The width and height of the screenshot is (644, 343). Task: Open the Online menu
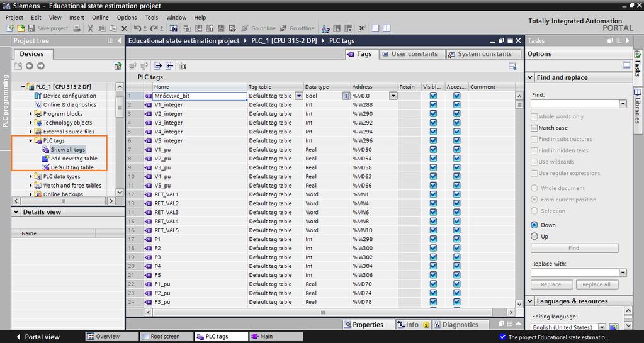point(100,17)
